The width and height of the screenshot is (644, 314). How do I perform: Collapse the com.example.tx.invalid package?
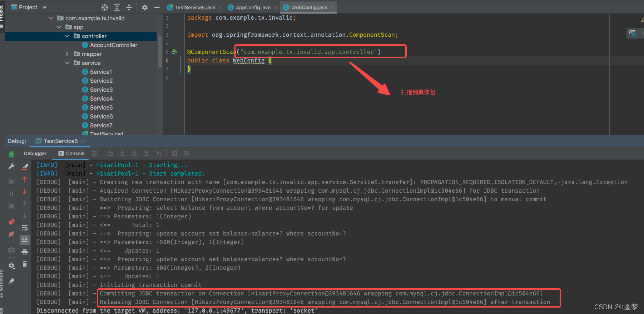click(x=51, y=18)
